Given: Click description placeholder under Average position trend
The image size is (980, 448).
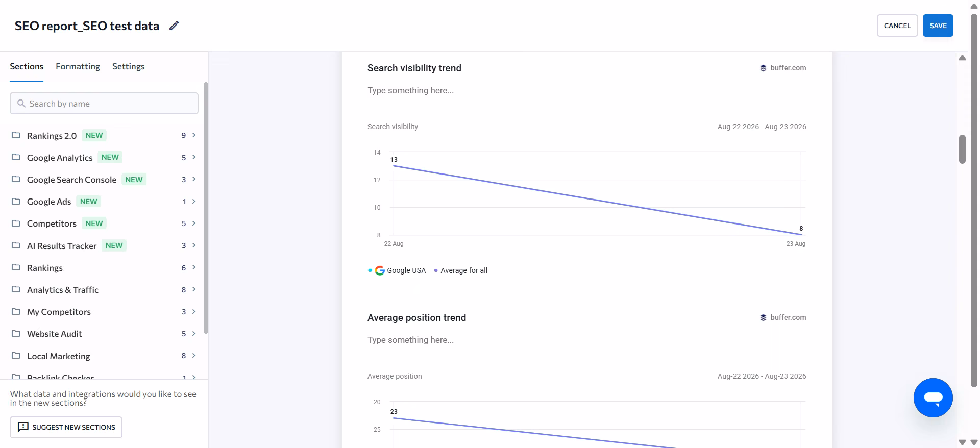Looking at the screenshot, I should tap(410, 340).
